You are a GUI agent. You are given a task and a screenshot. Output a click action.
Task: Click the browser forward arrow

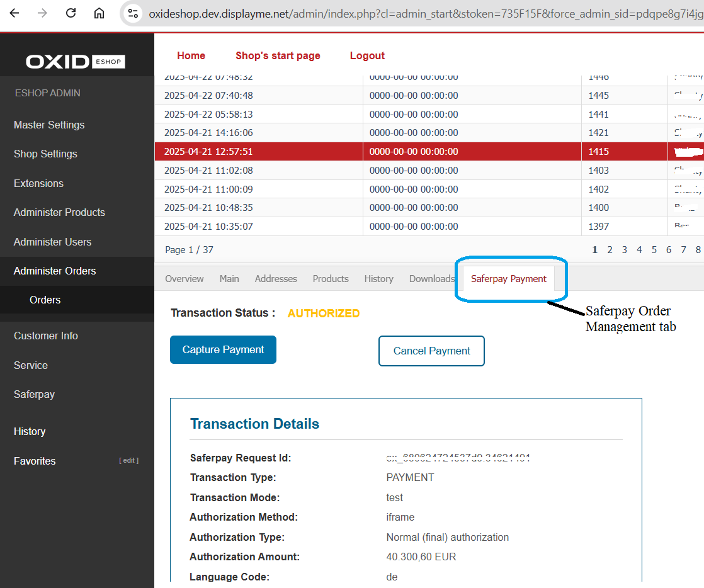point(42,12)
